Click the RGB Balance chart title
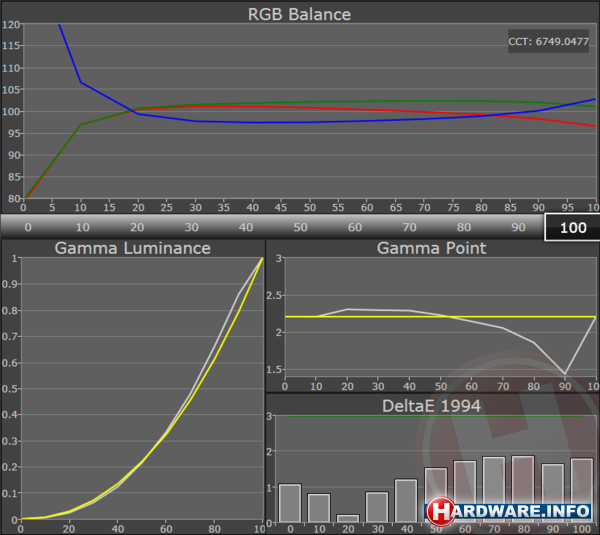This screenshot has width=600, height=535. point(300,14)
